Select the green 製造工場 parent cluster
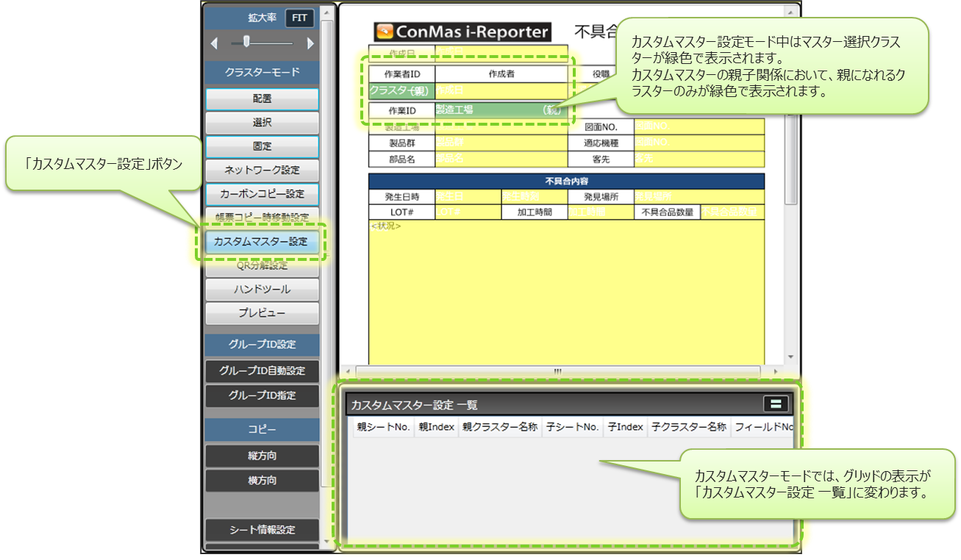This screenshot has height=560, width=961. 500,110
